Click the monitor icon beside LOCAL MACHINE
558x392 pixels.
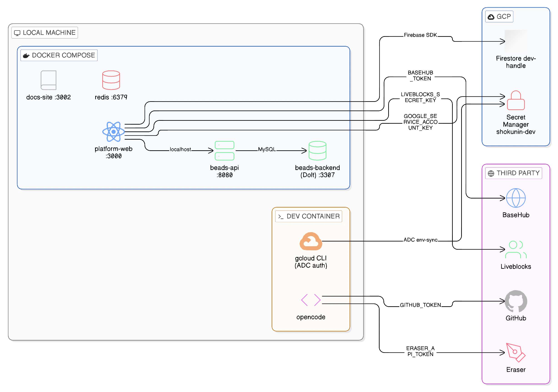17,33
